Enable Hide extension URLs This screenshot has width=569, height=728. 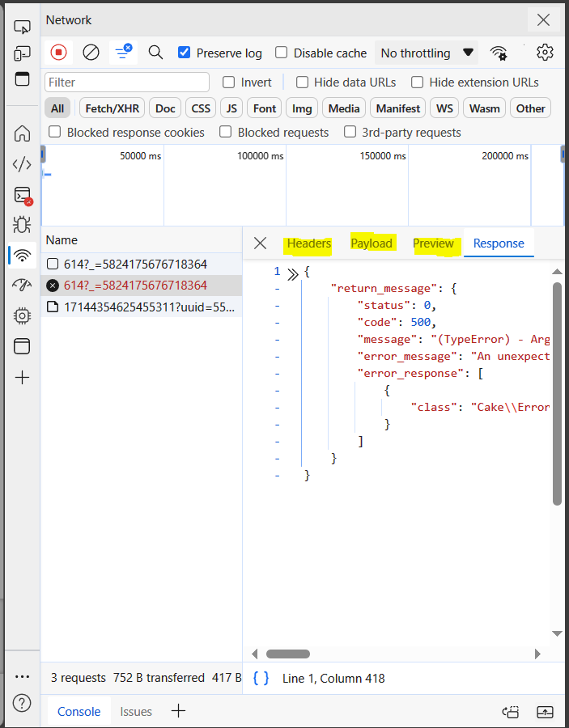(x=417, y=83)
